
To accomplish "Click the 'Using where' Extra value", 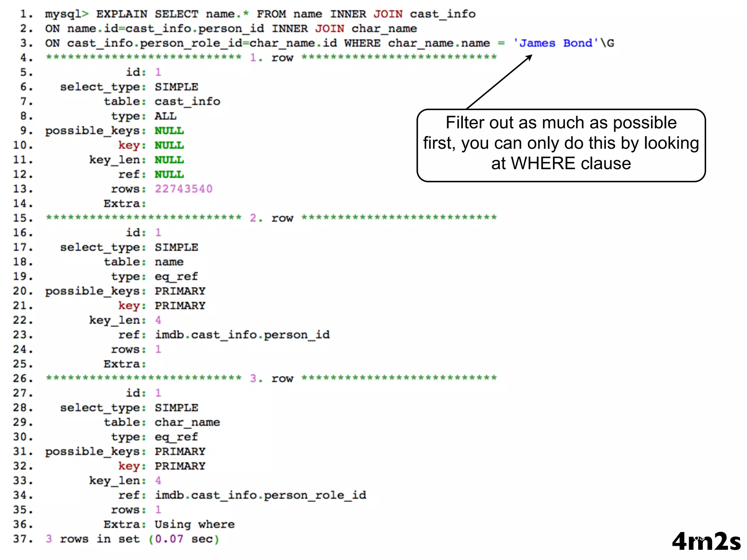I will point(194,524).
